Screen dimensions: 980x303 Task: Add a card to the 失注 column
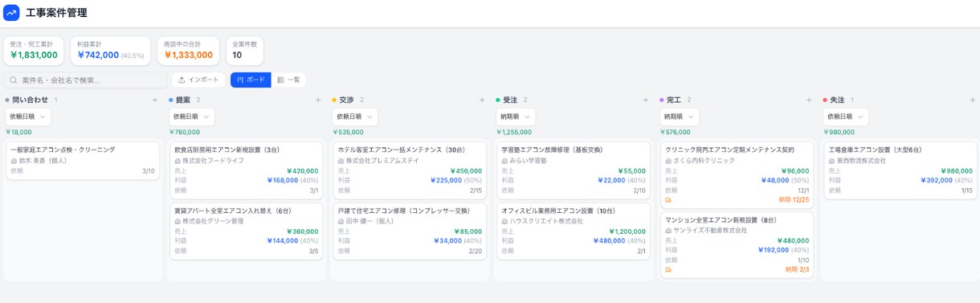pyautogui.click(x=973, y=100)
